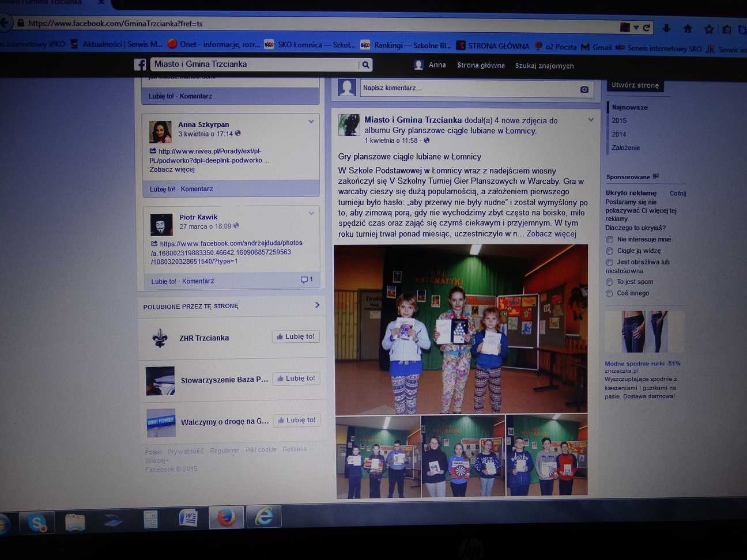The height and width of the screenshot is (560, 747).
Task: Click Anna's profile picture in top bar
Action: pos(419,65)
